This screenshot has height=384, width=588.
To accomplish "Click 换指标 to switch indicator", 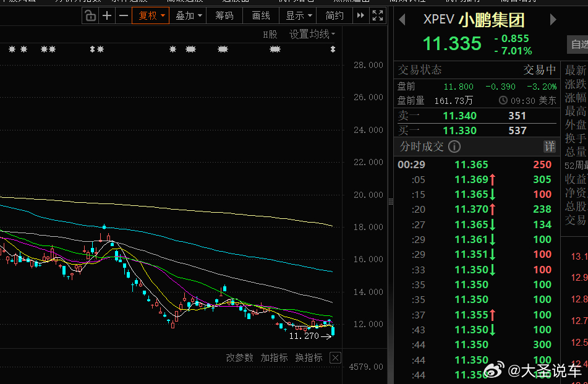I will tap(309, 358).
